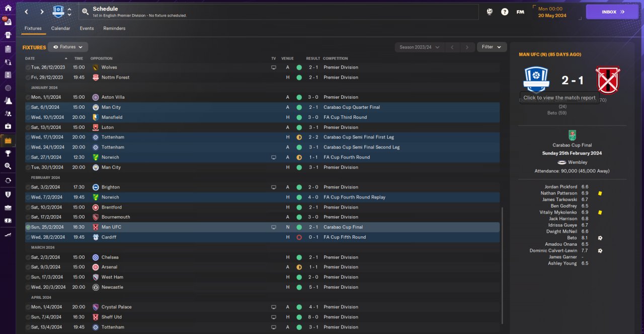This screenshot has width=644, height=334.
Task: Sort by the Opposition column header
Action: [x=102, y=58]
